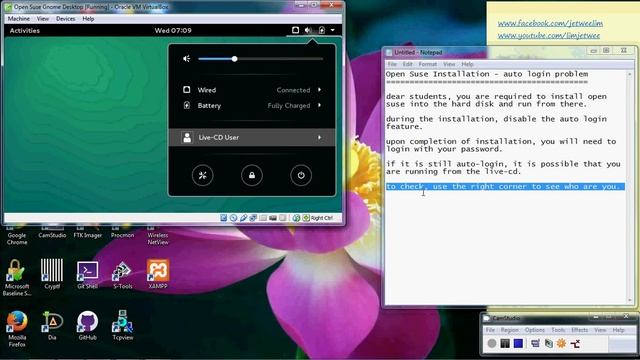Open the CamStudio File menu
640x360 pixels.
(490, 330)
